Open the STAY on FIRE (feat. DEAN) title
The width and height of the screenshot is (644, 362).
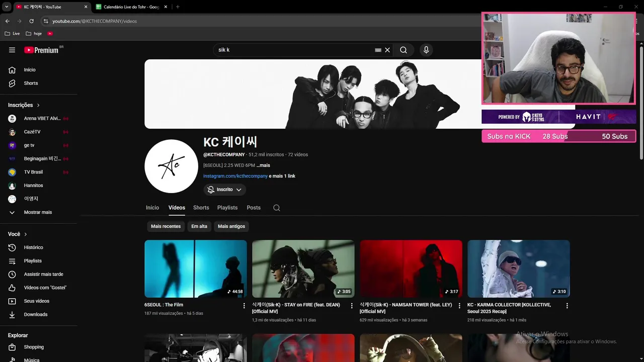[x=296, y=308]
